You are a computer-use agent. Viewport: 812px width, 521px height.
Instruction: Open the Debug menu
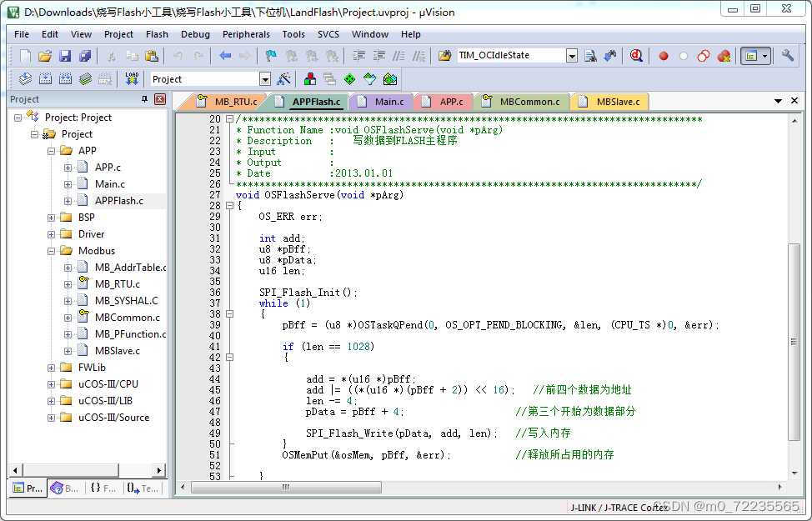click(x=195, y=34)
